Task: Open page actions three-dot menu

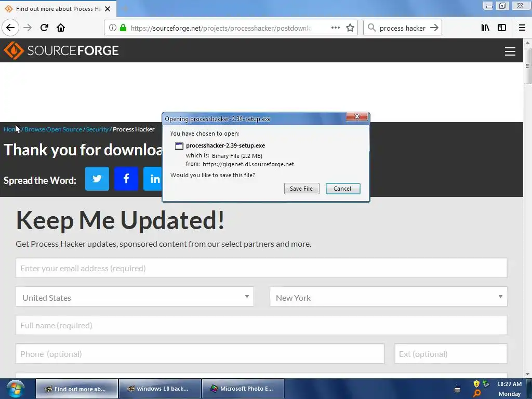Action: [335, 28]
